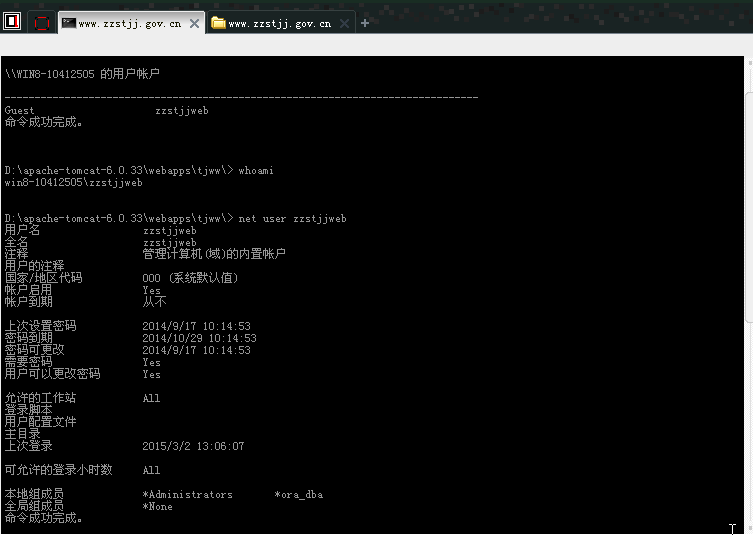
Task: Click the *ora_dba group entry
Action: tap(299, 494)
